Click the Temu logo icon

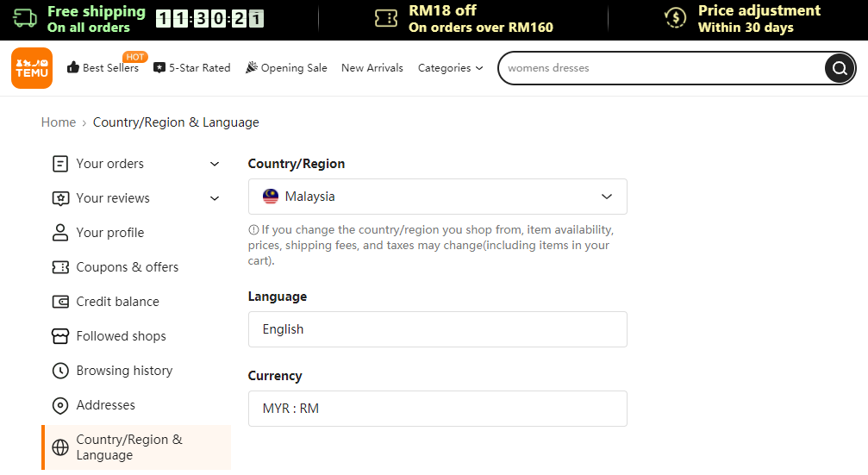32,68
